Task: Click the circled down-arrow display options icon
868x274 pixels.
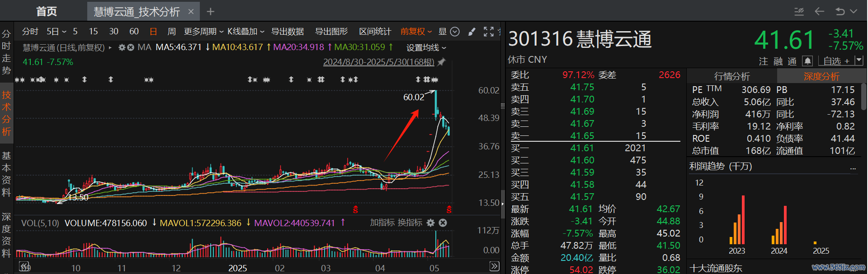Action: pyautogui.click(x=455, y=32)
